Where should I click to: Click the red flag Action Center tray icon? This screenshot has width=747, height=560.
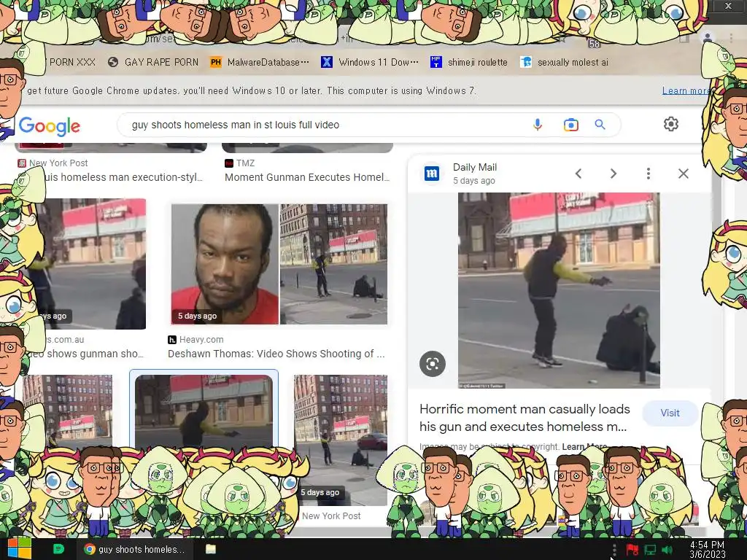[632, 550]
